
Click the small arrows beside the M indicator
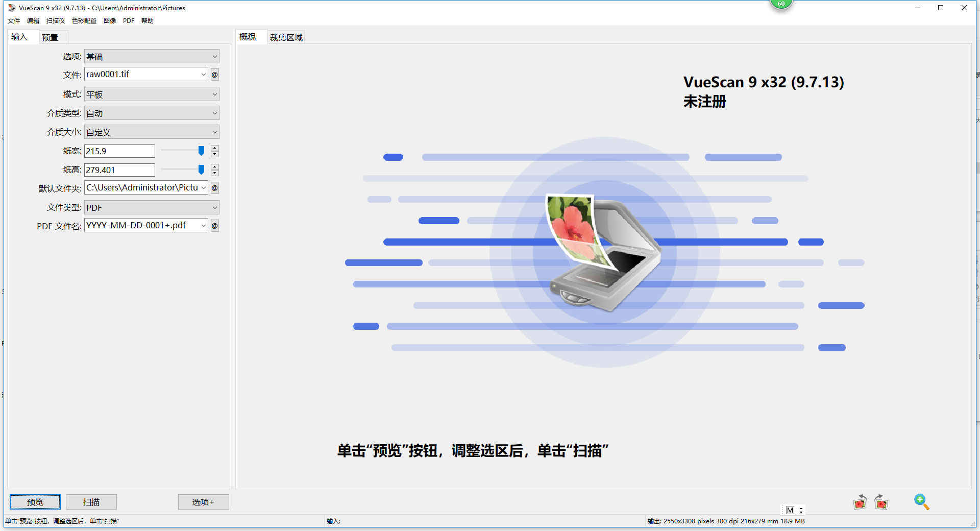801,510
